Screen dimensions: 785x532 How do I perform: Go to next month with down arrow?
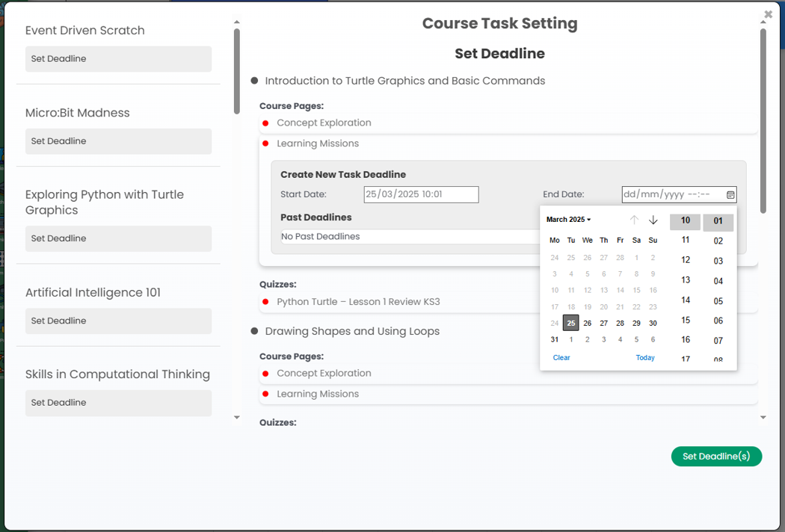tap(653, 220)
